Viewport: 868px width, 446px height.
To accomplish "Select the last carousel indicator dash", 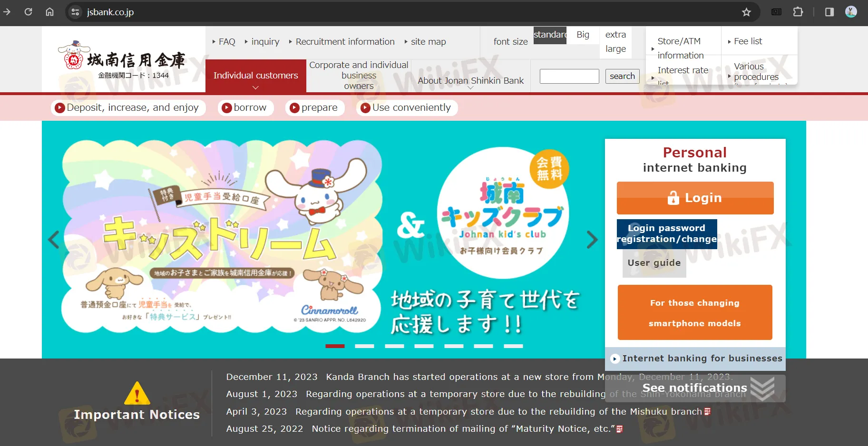I will [513, 346].
